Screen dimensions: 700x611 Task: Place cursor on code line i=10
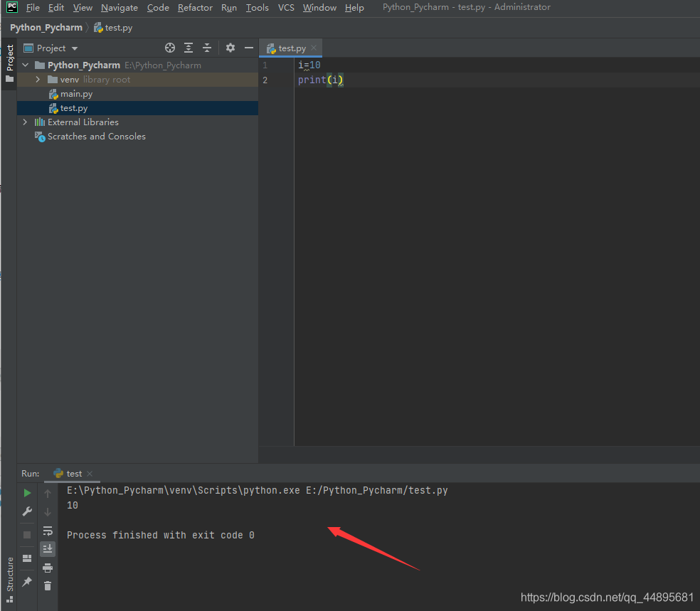coord(309,65)
